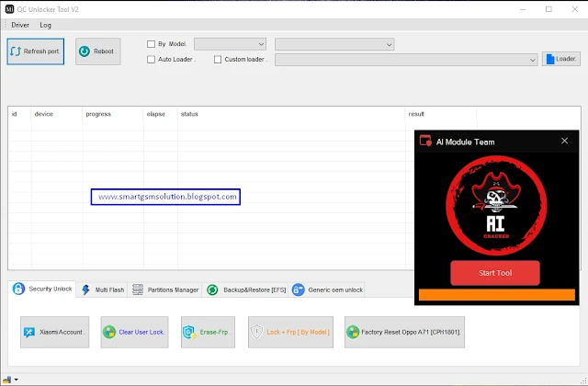The width and height of the screenshot is (588, 386).
Task: Click the window resize grip in status bar
Action: [x=583, y=380]
